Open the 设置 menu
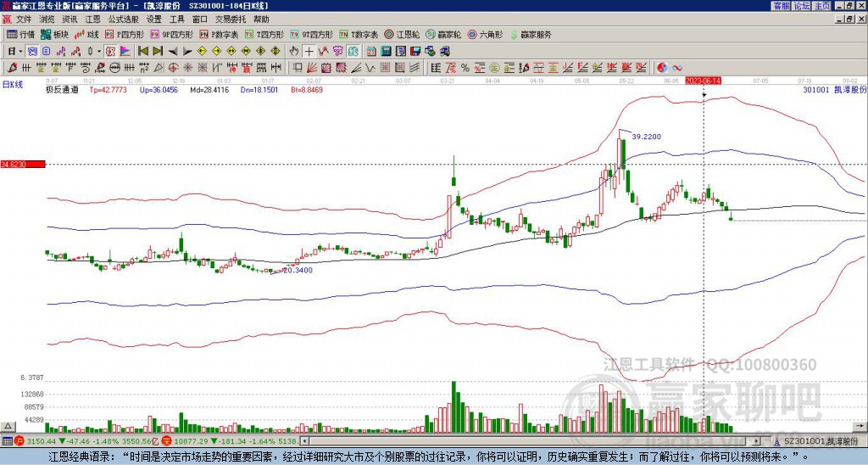 (154, 20)
